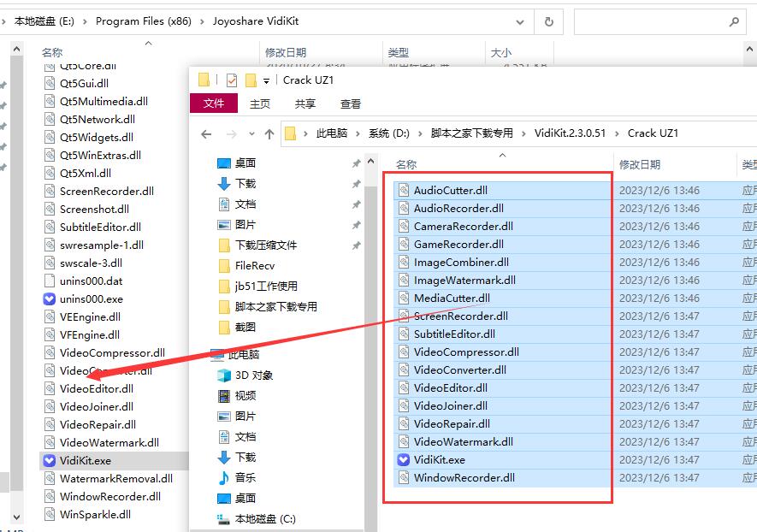757x532 pixels.
Task: Click the search magnifier icon in Joyoshare window
Action: pos(734,21)
